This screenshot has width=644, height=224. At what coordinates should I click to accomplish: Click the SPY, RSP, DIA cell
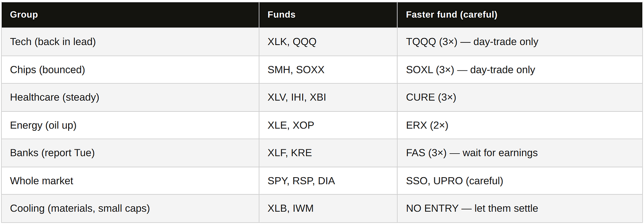[328, 181]
